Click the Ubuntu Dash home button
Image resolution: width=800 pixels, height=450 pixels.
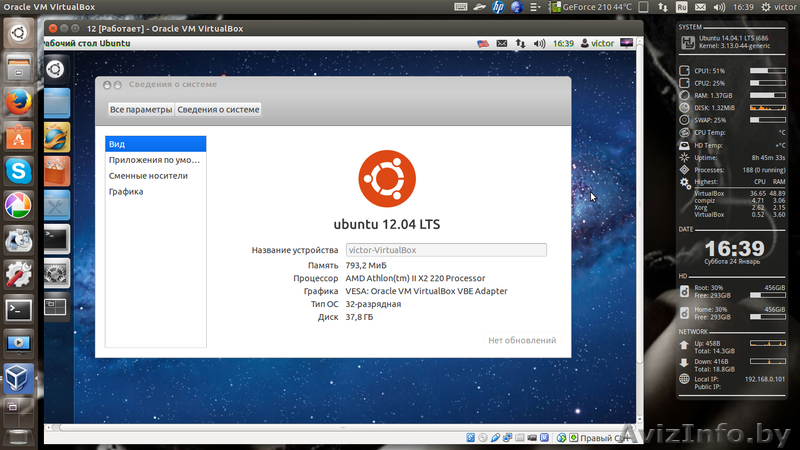(18, 33)
